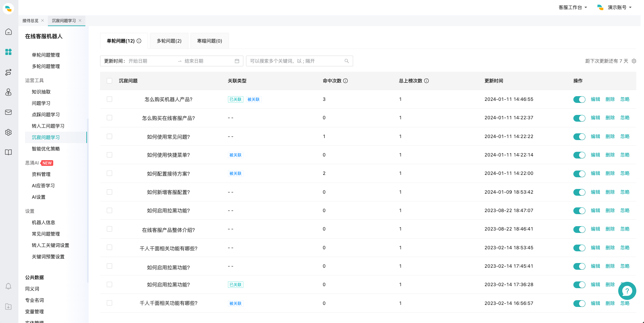Click the search magnifier icon

[347, 61]
